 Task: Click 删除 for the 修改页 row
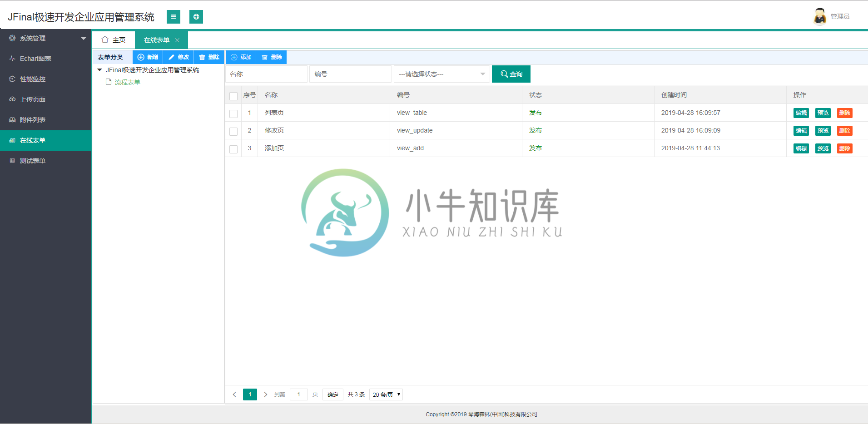(x=845, y=131)
